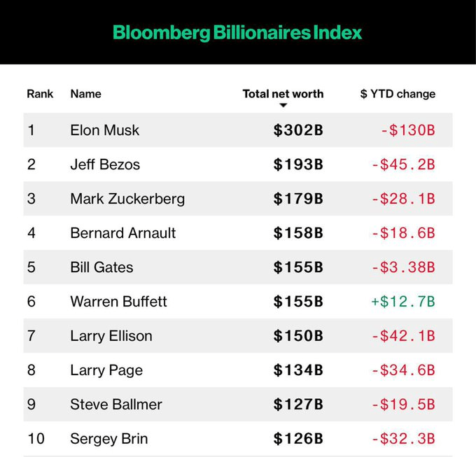476x457 pixels.
Task: Click Sergey Brin's $126B net worth
Action: click(x=298, y=439)
